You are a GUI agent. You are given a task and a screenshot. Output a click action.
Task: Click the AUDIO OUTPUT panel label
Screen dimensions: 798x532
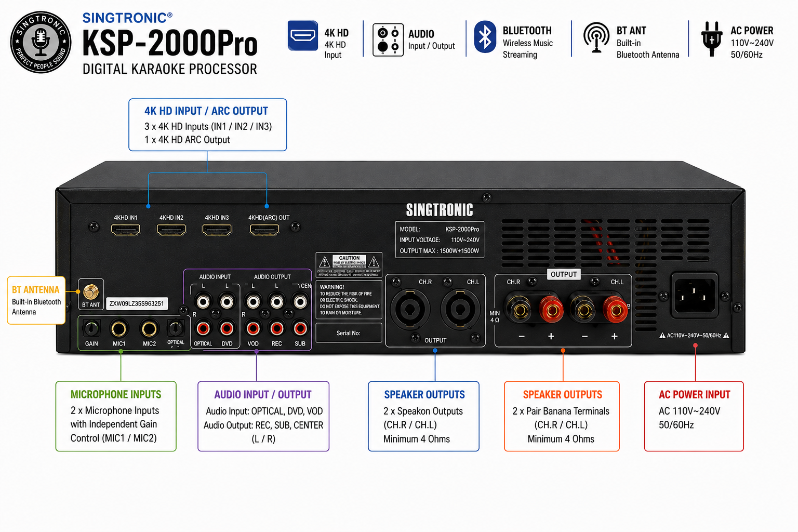(272, 277)
